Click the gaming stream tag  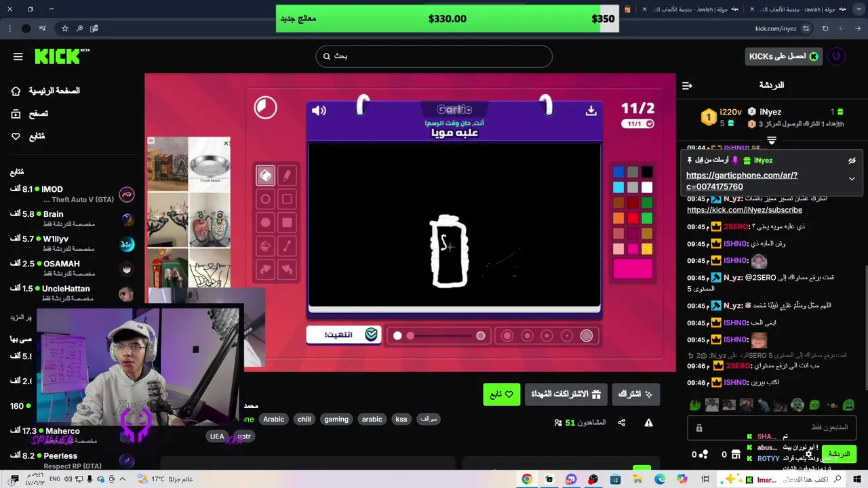[336, 420]
